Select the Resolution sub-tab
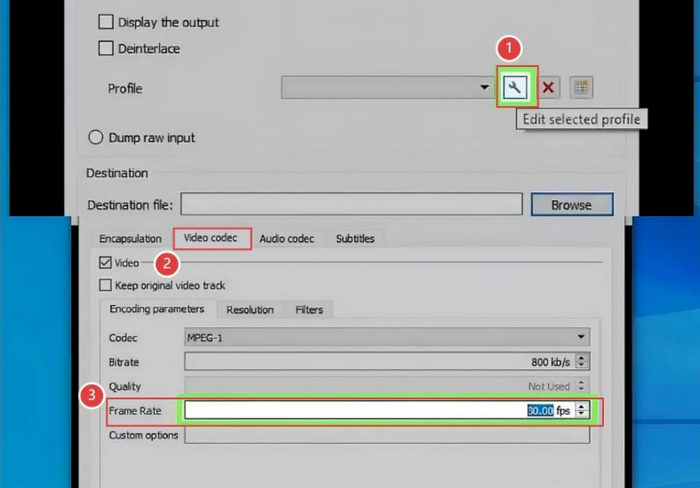This screenshot has width=700, height=488. pos(250,310)
